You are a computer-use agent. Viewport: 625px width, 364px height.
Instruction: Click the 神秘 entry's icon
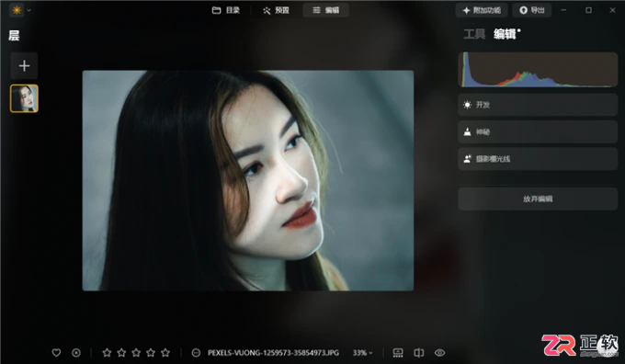click(x=467, y=132)
